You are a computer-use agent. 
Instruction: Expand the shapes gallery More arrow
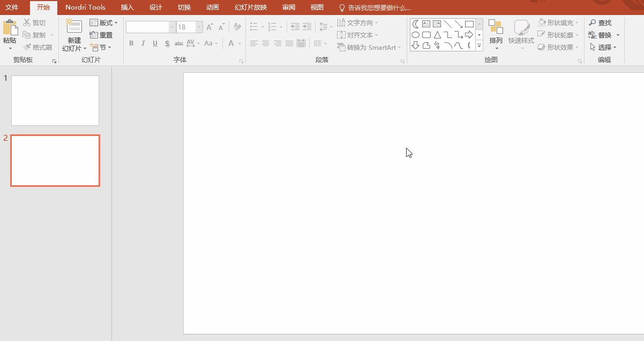[479, 46]
